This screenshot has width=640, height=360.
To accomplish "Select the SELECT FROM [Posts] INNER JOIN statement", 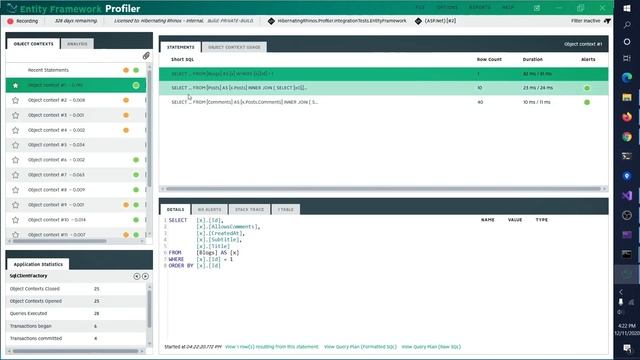I will [384, 88].
